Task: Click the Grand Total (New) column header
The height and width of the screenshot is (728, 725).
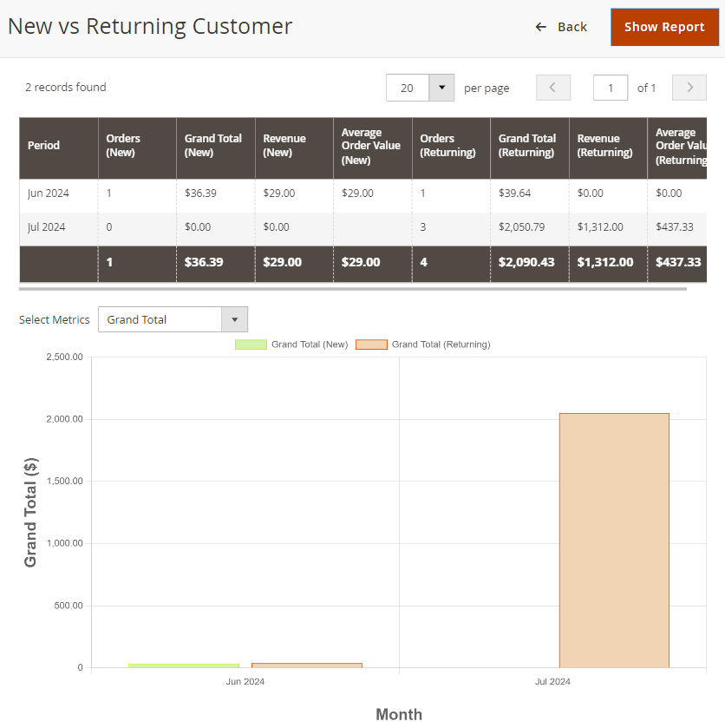Action: (216, 148)
